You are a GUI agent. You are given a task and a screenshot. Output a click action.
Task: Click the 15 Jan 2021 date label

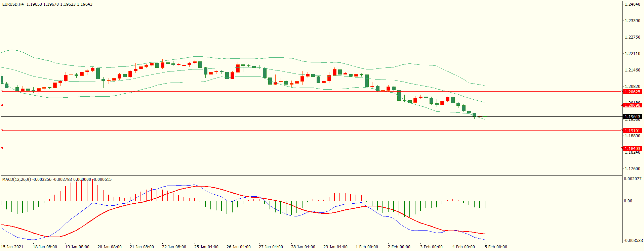12,247
